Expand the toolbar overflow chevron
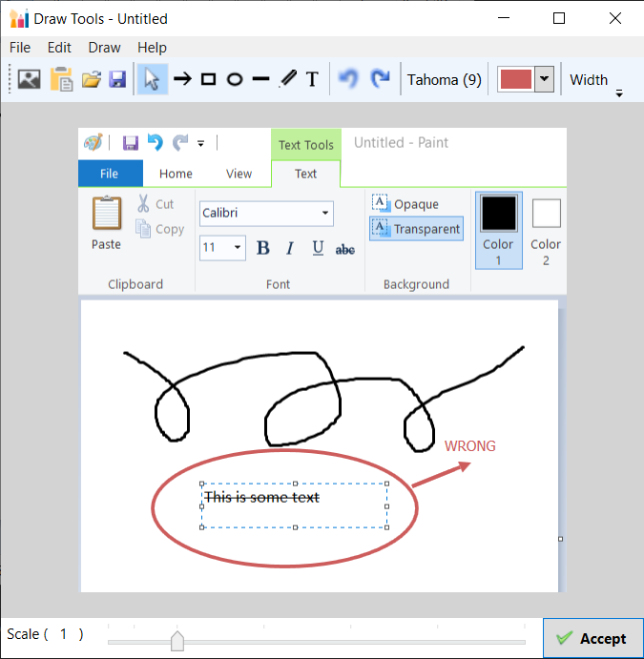The height and width of the screenshot is (659, 644). coord(619,93)
